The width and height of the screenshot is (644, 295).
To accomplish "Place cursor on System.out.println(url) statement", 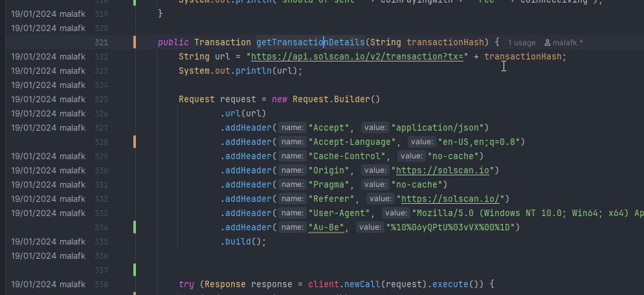I will tap(240, 71).
